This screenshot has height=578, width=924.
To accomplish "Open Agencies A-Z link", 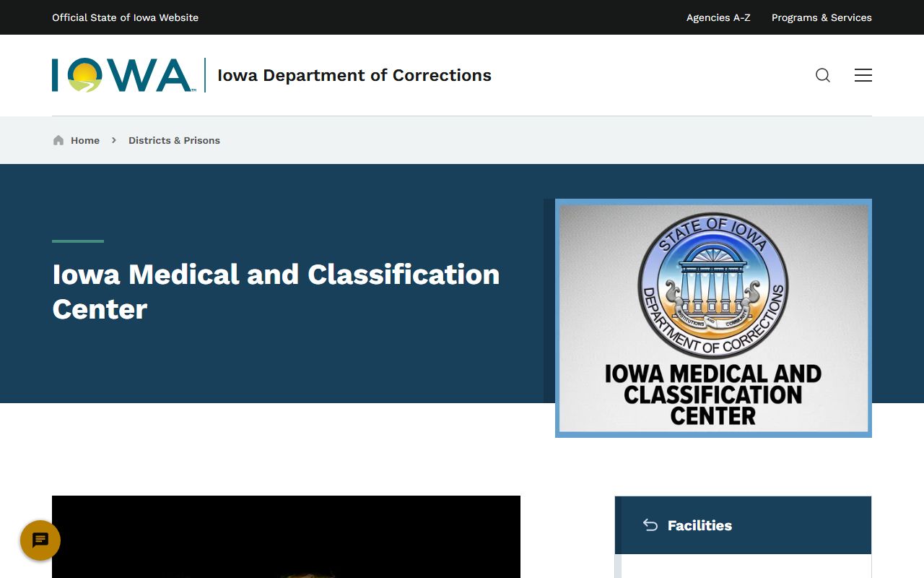I will tap(718, 17).
